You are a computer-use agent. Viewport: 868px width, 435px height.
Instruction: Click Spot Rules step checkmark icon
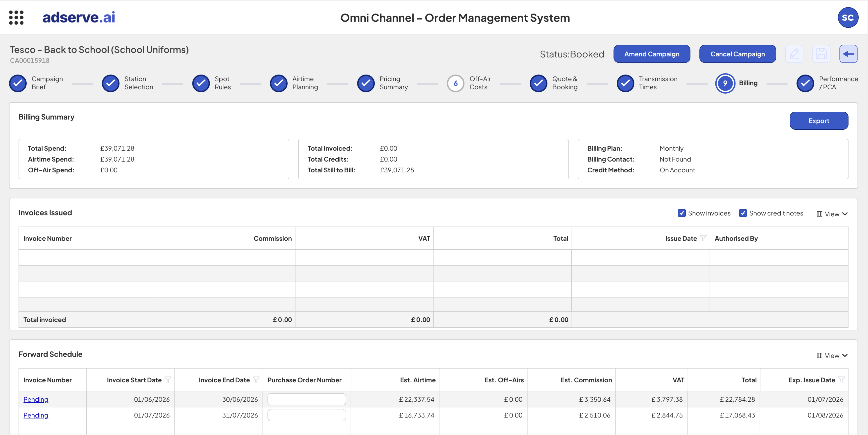tap(201, 83)
